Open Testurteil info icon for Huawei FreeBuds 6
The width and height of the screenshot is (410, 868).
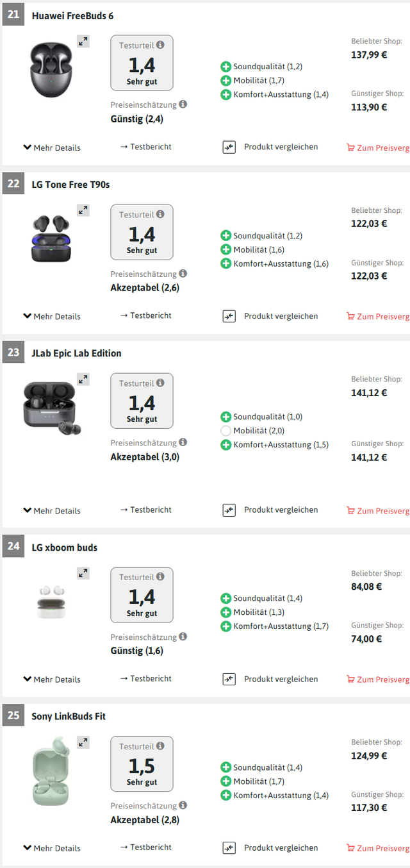(160, 46)
